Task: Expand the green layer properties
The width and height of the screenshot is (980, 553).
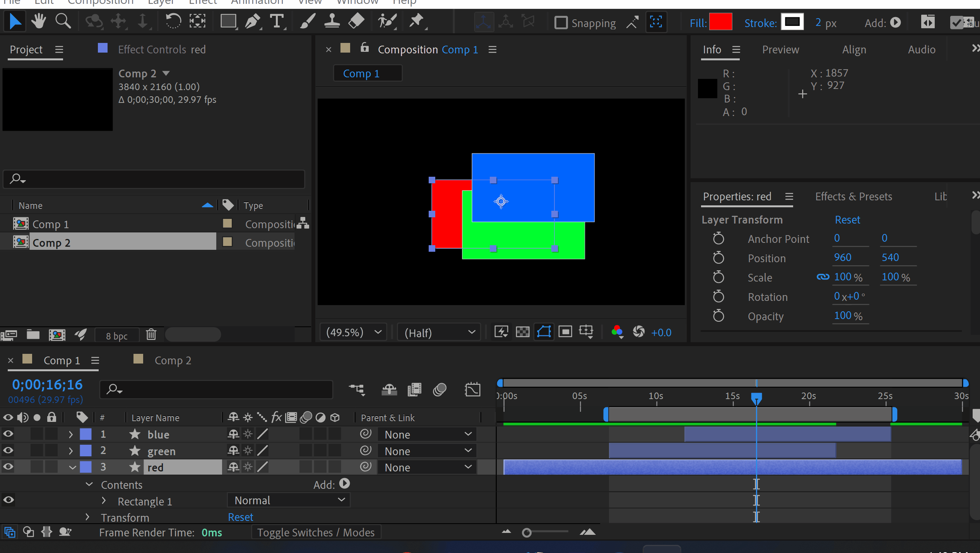Action: click(x=71, y=451)
